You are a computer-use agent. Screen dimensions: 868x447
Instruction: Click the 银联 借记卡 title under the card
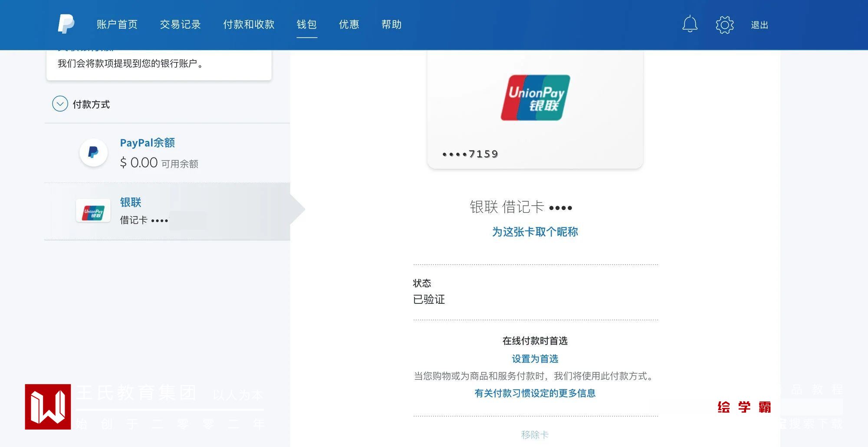point(521,207)
